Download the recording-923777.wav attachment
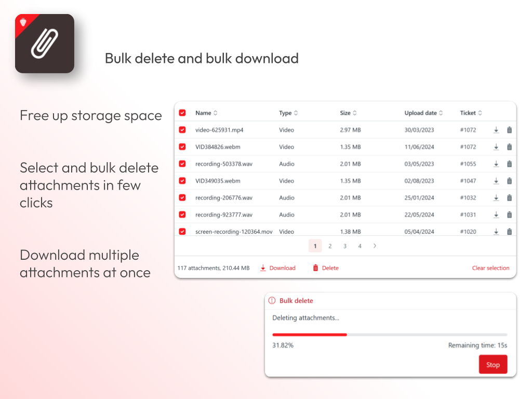The image size is (532, 399). pos(496,215)
